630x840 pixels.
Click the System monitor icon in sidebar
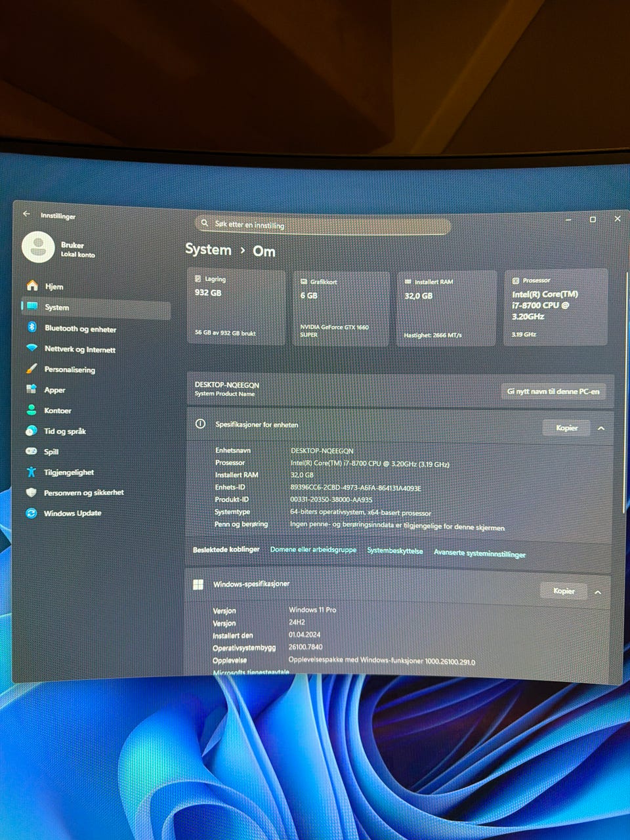[x=32, y=306]
